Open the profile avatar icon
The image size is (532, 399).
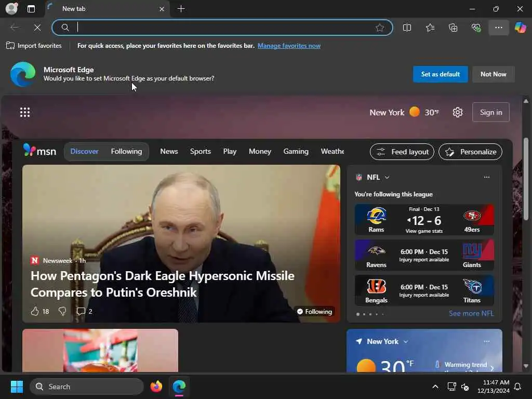(x=11, y=8)
